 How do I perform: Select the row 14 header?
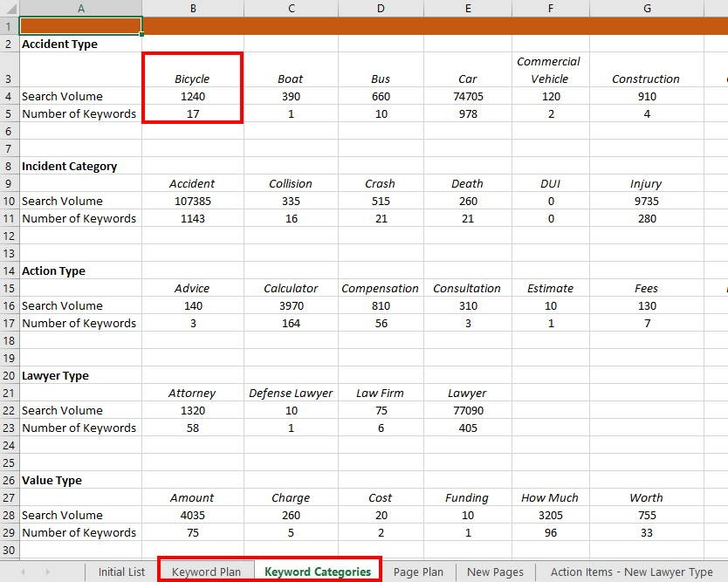point(10,270)
